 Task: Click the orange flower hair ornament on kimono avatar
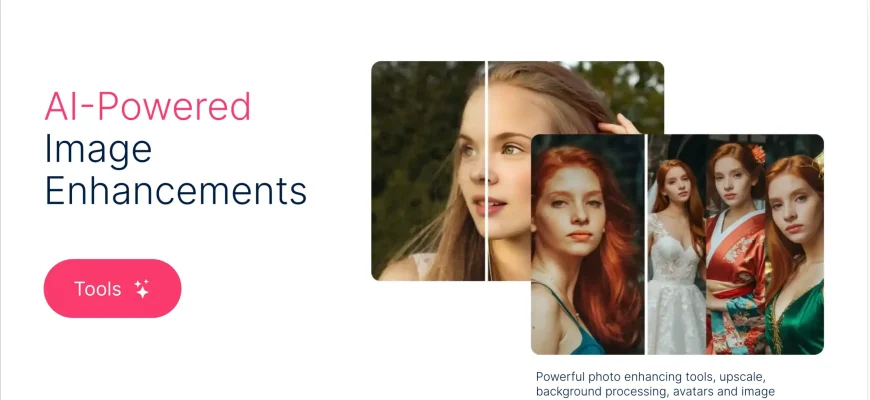tap(758, 154)
